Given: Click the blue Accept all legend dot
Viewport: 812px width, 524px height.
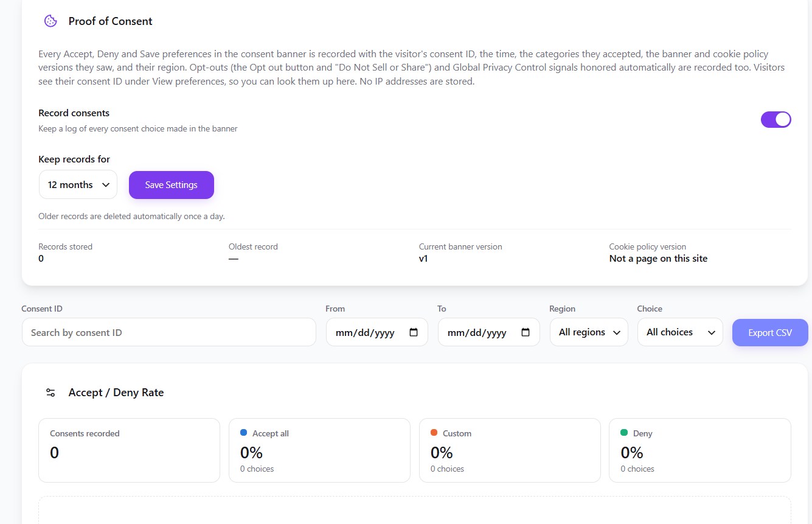Looking at the screenshot, I should pyautogui.click(x=244, y=433).
